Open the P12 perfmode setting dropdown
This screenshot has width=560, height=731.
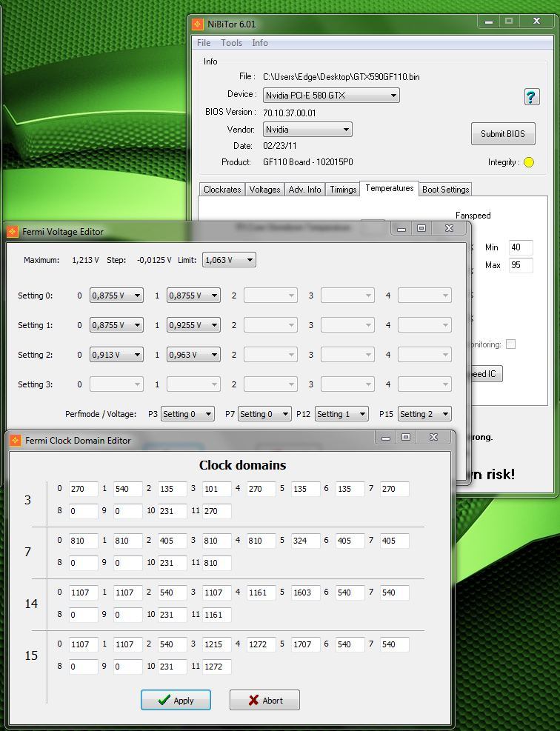[x=341, y=414]
